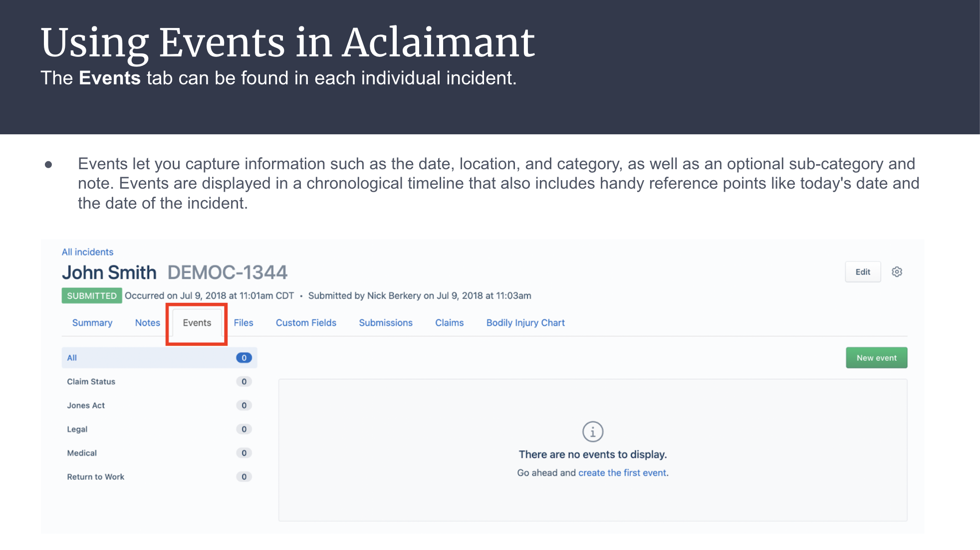This screenshot has width=980, height=550.
Task: Click the SUBMITTED status badge
Action: pyautogui.click(x=92, y=296)
